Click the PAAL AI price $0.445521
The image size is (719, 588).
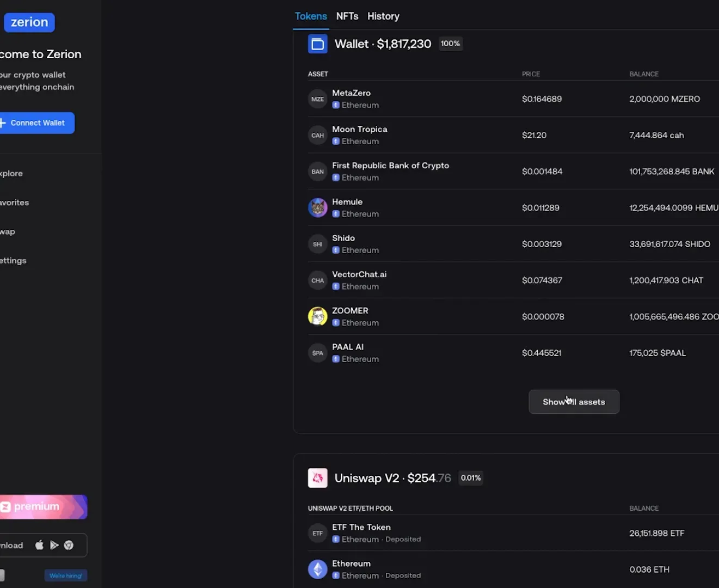pos(542,353)
